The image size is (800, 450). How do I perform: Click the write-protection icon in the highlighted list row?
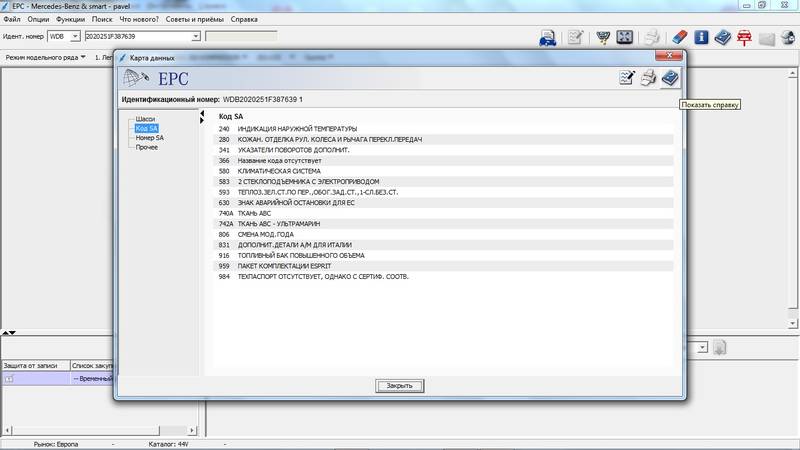coord(9,379)
